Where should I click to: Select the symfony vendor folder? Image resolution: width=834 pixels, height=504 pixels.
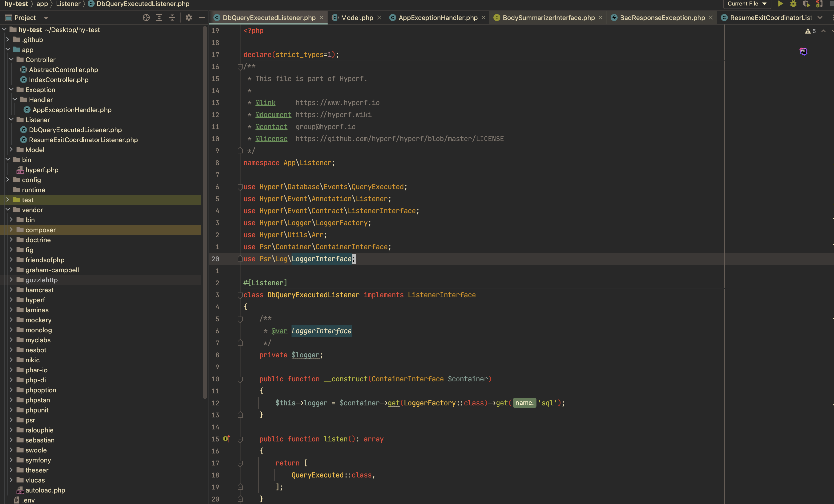38,460
